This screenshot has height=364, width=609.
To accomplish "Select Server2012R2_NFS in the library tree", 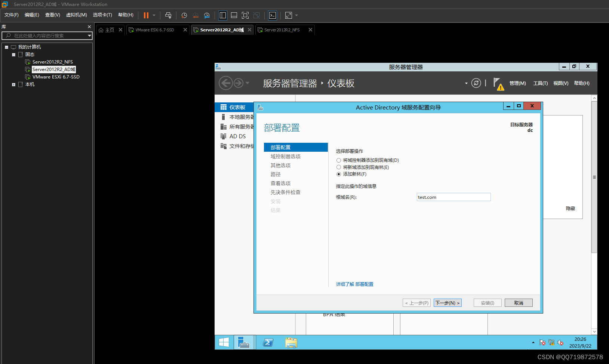I will (x=52, y=62).
